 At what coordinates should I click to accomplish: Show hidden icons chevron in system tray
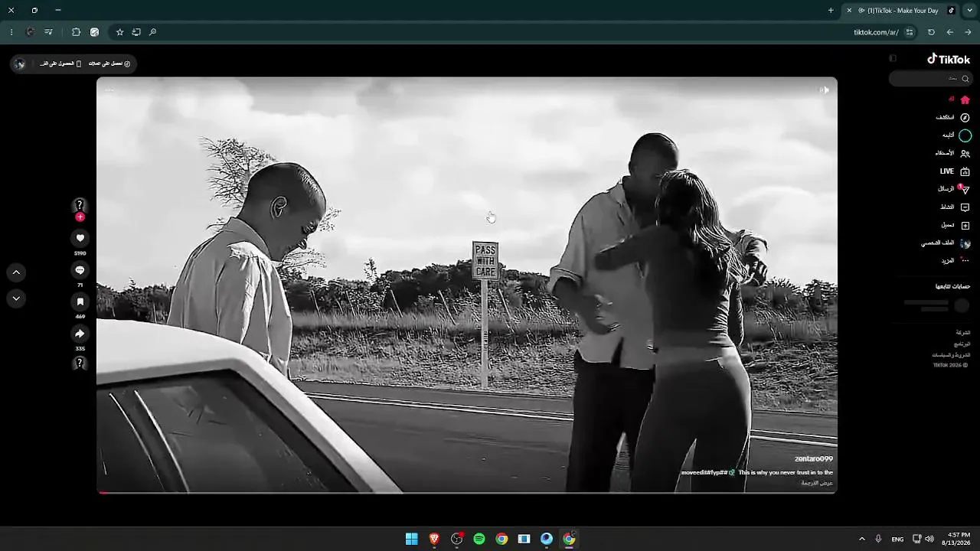click(861, 539)
